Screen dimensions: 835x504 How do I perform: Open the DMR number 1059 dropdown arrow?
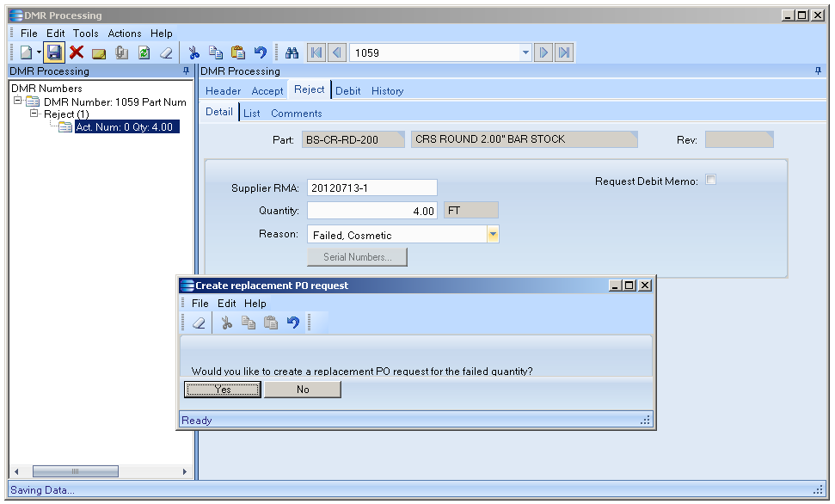point(525,52)
